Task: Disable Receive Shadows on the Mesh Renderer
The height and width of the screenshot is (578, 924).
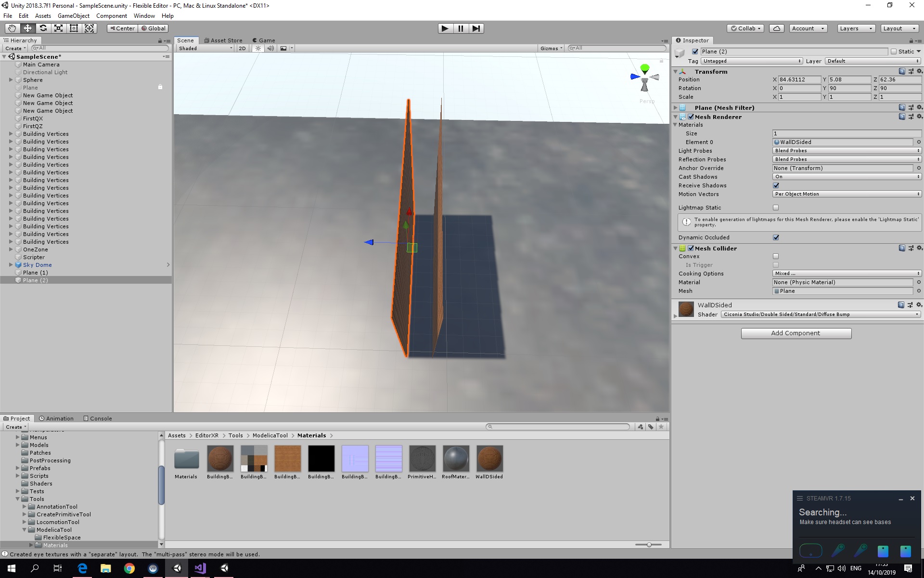Action: coord(775,185)
